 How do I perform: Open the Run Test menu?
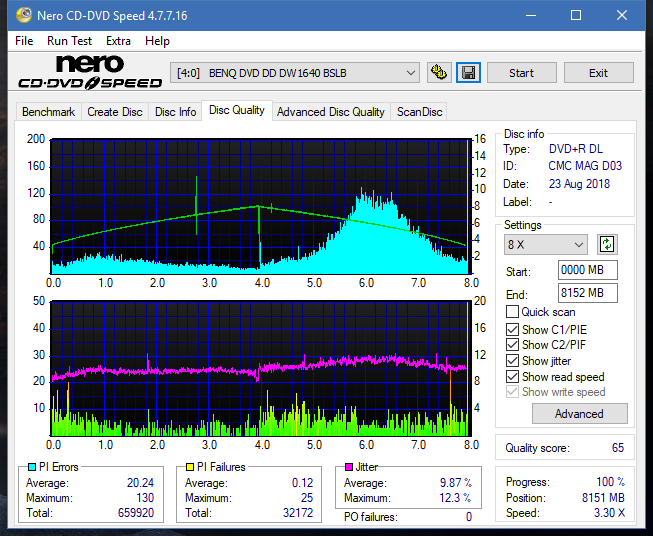[x=69, y=41]
